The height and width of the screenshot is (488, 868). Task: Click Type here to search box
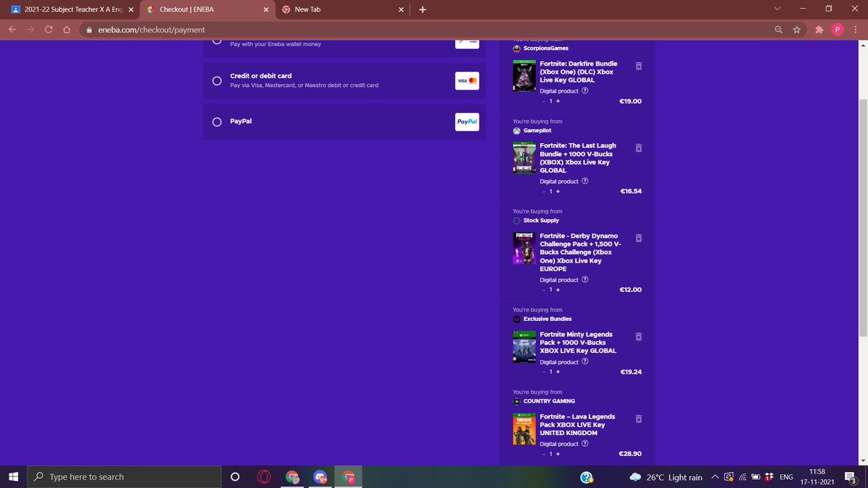click(x=124, y=476)
